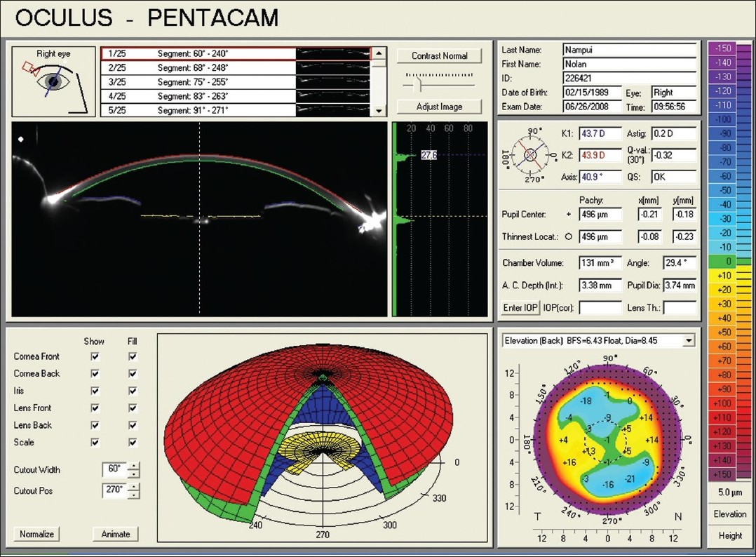Select segment 1/25 row 60° - 240°
The width and height of the screenshot is (756, 557).
click(x=236, y=53)
